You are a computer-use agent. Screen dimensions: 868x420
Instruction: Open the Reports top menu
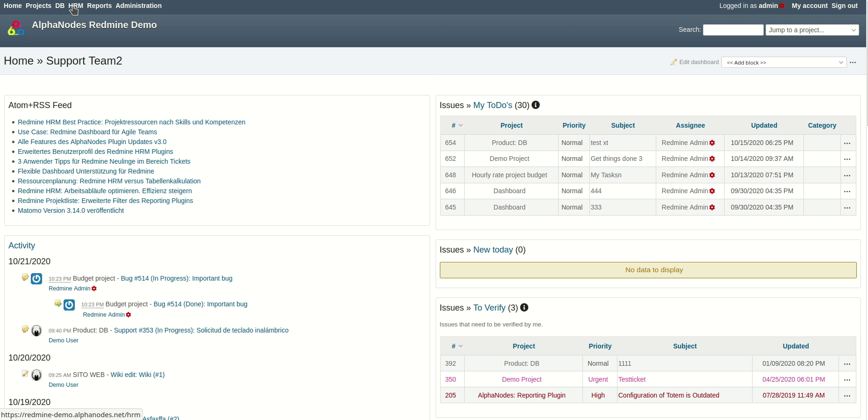coord(99,6)
